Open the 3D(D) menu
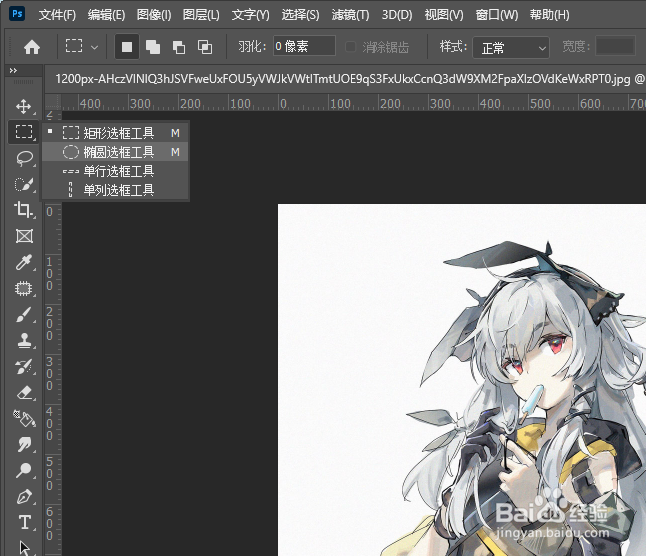The height and width of the screenshot is (556, 646). coord(397,15)
